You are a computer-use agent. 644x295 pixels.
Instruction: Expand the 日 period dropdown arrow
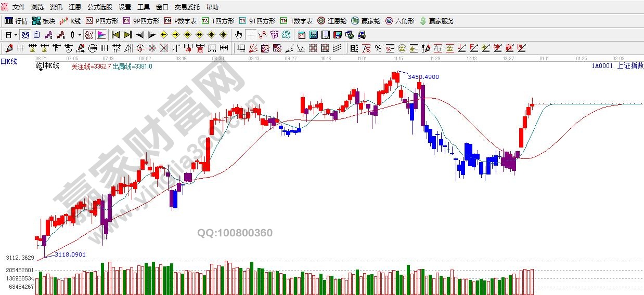(16, 35)
